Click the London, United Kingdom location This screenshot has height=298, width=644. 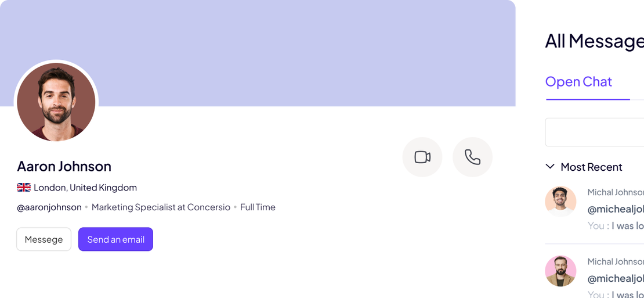coord(85,188)
